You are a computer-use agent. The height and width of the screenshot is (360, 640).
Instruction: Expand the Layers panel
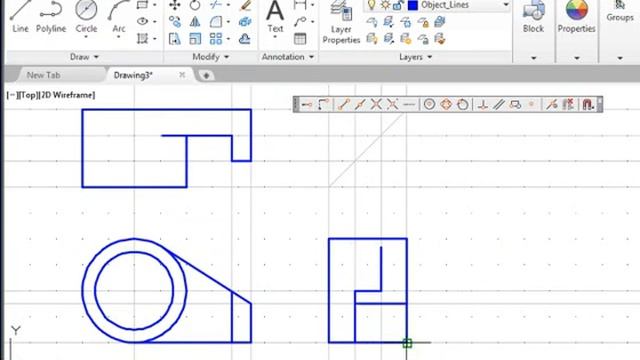coord(415,57)
